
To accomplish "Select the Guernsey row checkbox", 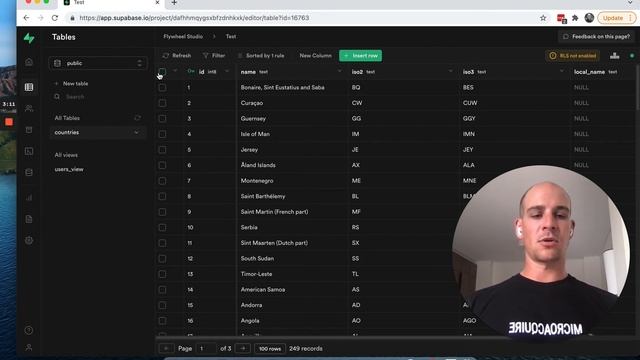I will pos(162,118).
